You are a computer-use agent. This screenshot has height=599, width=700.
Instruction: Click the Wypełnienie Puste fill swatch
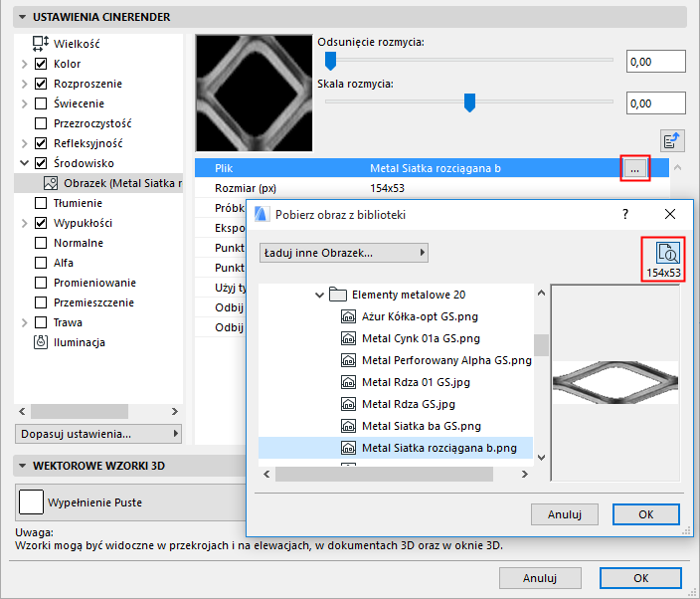pyautogui.click(x=31, y=502)
